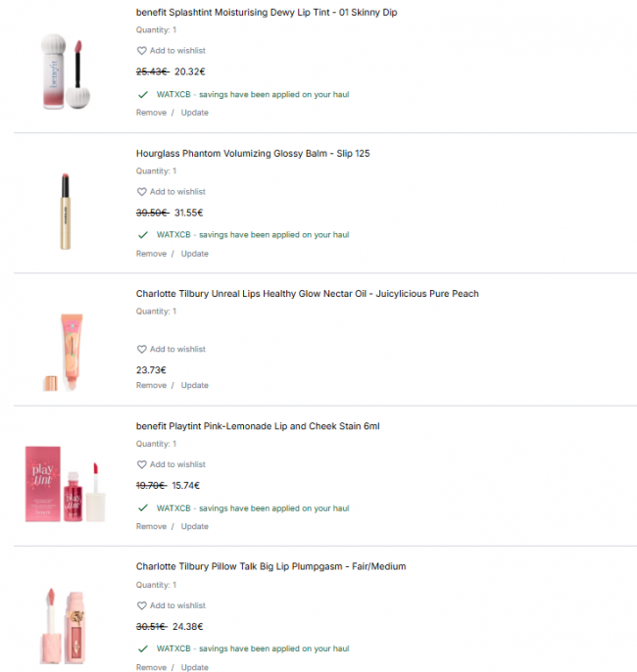Viewport: 637px width, 672px height.
Task: Open Charlotte Tilbury Pillow Talk product title
Action: (x=270, y=566)
